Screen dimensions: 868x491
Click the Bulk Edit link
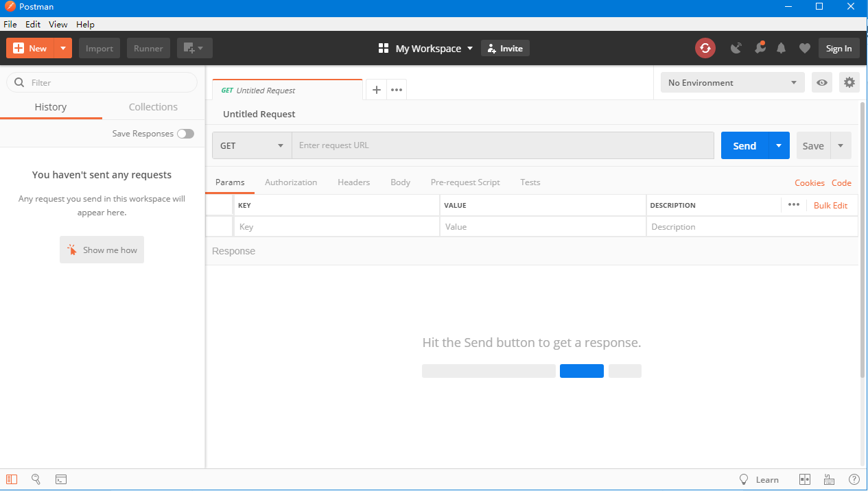[830, 205]
